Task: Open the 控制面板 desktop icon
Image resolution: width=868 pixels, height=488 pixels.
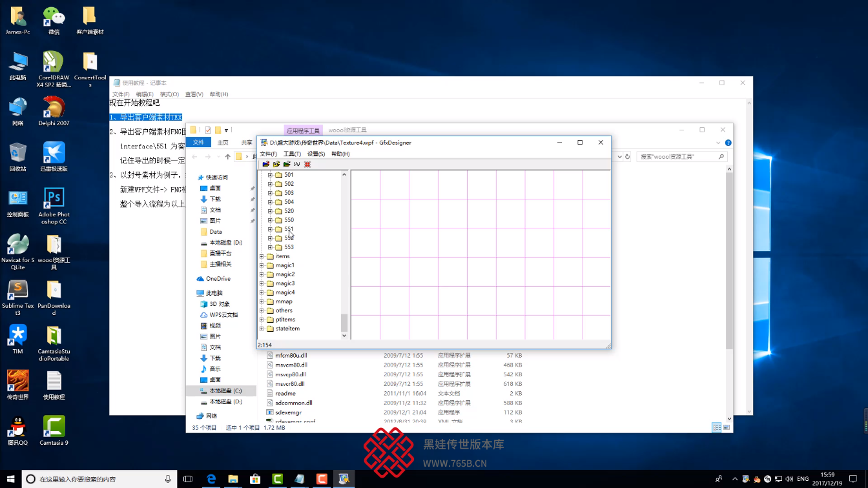Action: click(x=17, y=203)
